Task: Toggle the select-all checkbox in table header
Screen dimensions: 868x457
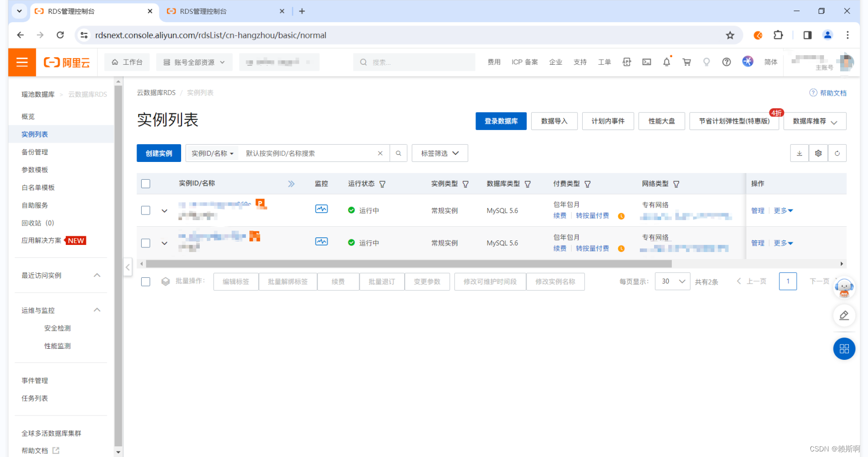Action: [x=146, y=184]
